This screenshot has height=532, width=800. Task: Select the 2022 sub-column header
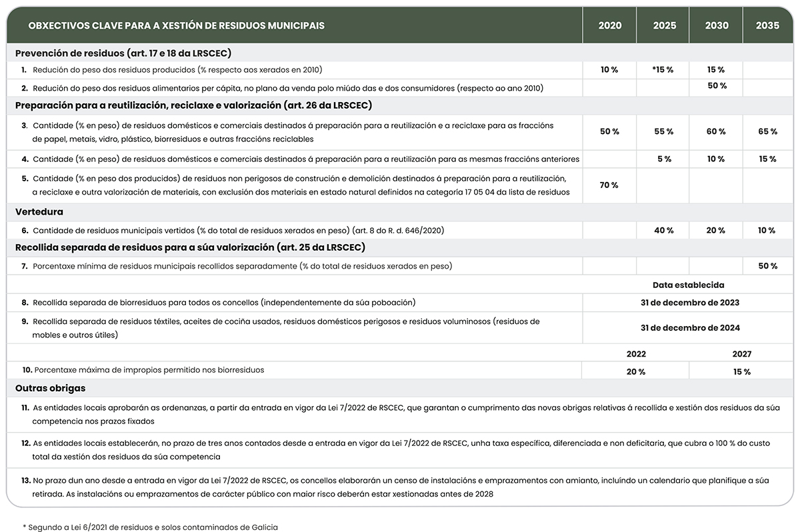[635, 354]
